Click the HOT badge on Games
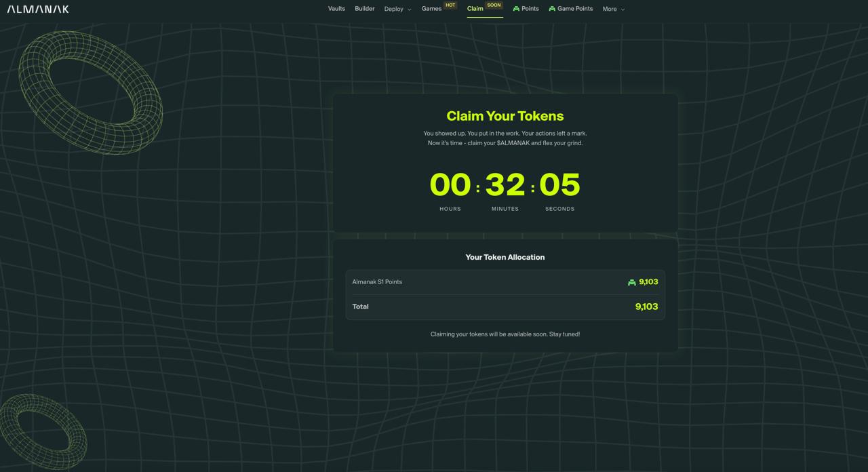Image resolution: width=868 pixels, height=472 pixels. pos(450,5)
